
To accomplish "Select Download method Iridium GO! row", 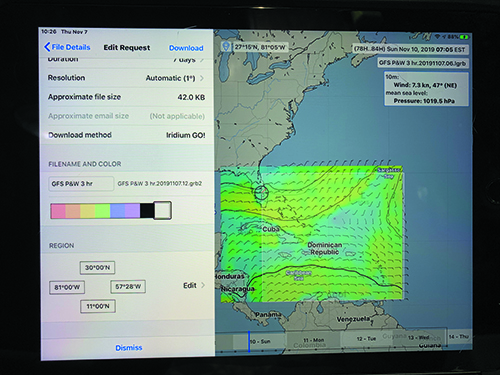I will pyautogui.click(x=127, y=135).
